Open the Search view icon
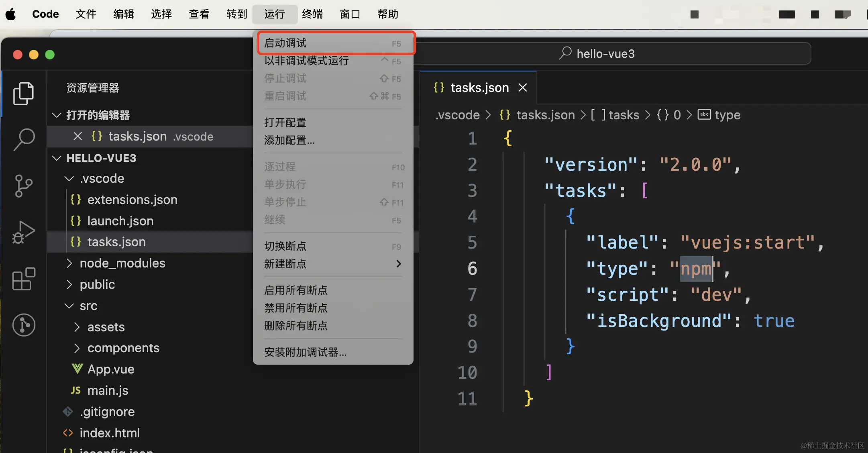Screen dimensions: 868x453 click(24, 139)
